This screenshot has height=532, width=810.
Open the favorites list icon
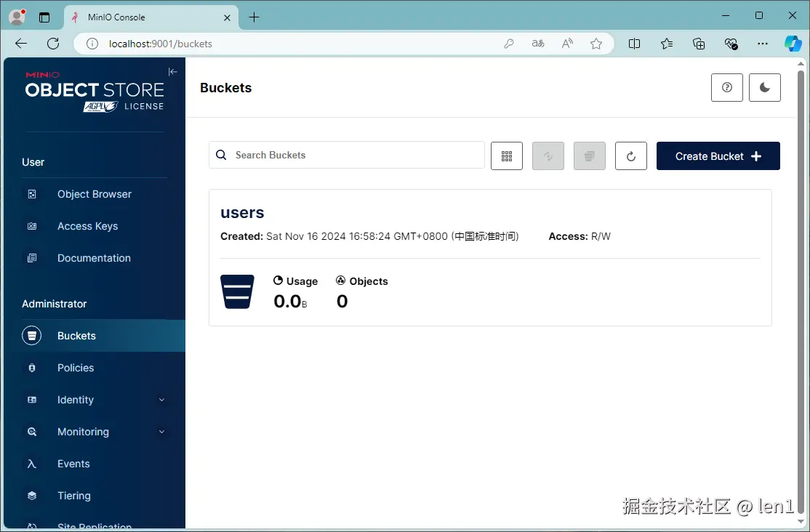click(667, 44)
